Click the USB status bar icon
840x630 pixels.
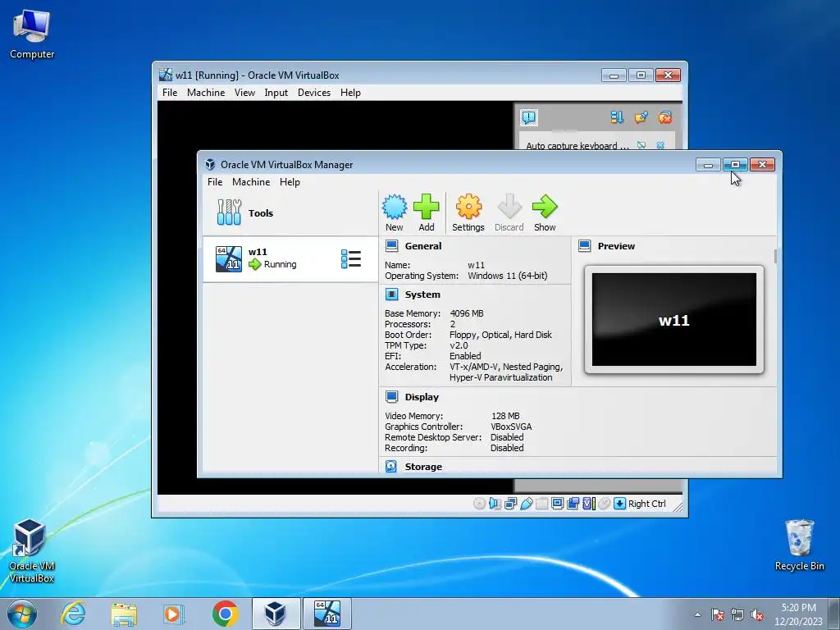pyautogui.click(x=526, y=504)
